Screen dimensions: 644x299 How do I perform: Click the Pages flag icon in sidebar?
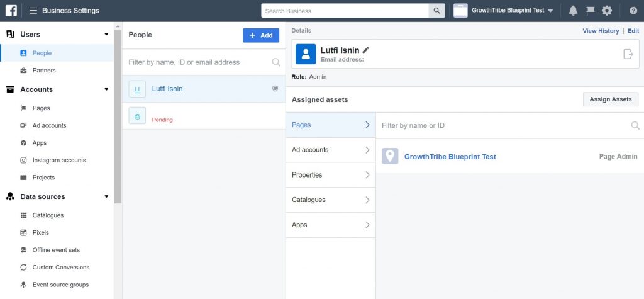click(x=23, y=108)
